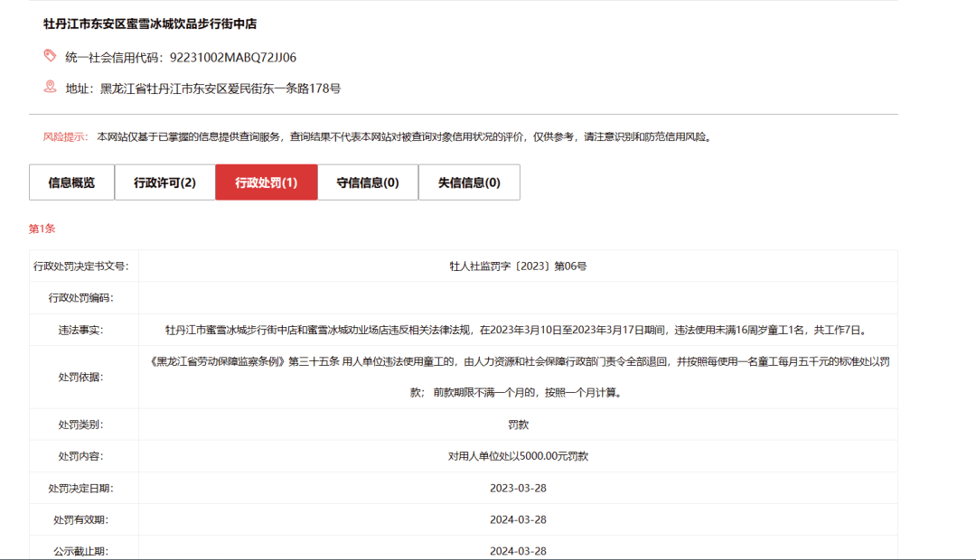Open the 守信信息(0) tab
Image resolution: width=976 pixels, height=560 pixels.
pos(368,182)
